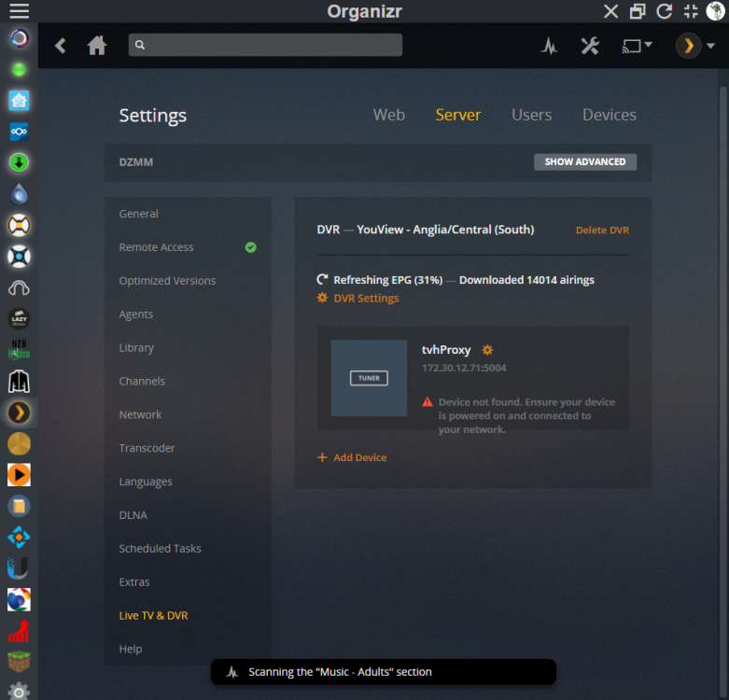This screenshot has height=700, width=729.
Task: Open the blue Sonarr icon
Action: (19, 257)
